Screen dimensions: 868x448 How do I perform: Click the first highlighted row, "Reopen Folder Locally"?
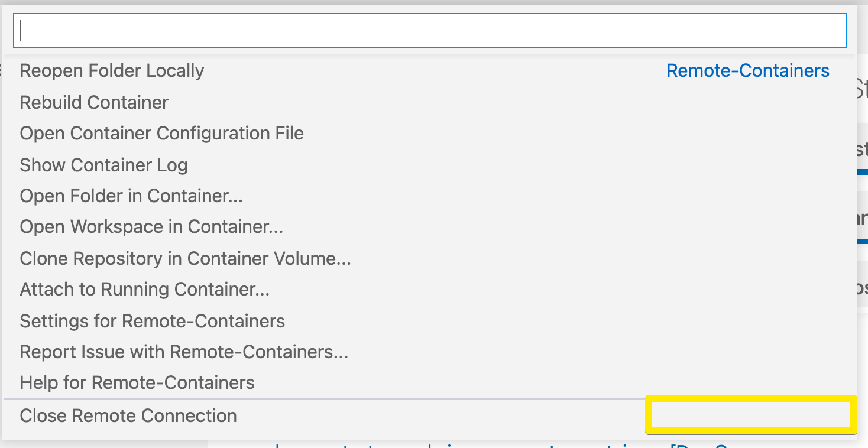pos(112,70)
